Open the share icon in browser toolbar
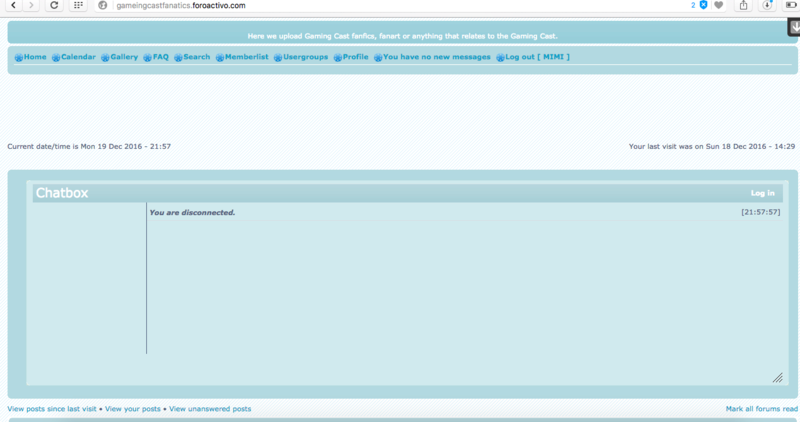 pos(743,5)
